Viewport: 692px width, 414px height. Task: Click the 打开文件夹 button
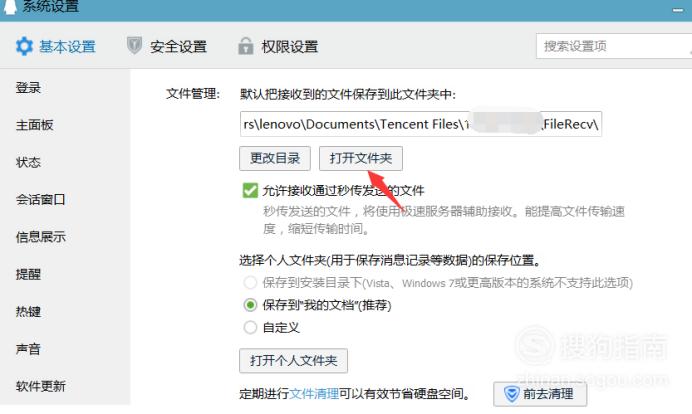point(361,158)
